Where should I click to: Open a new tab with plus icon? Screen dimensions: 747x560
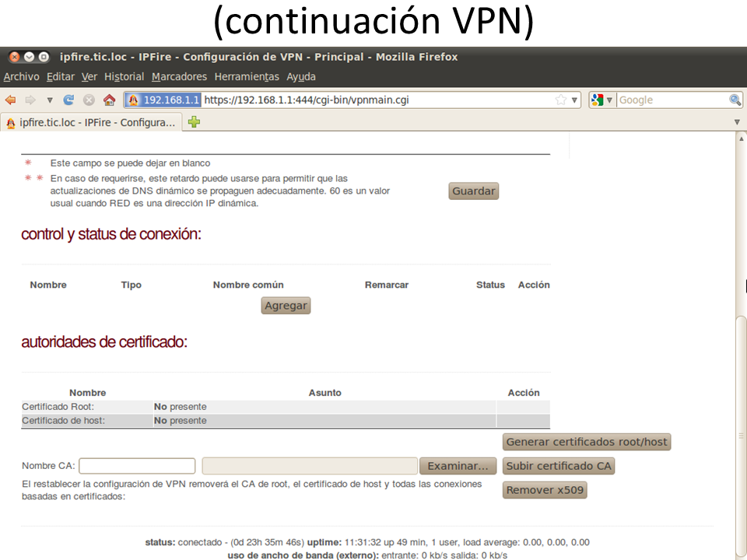tap(194, 122)
